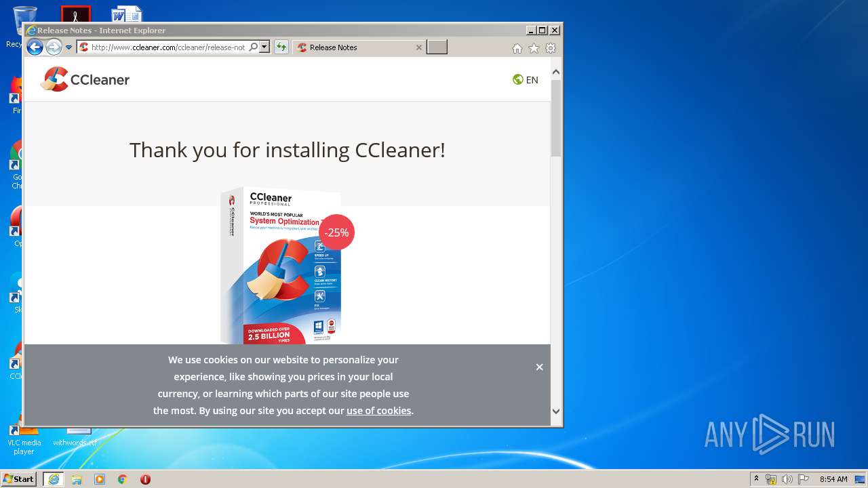868x488 pixels.
Task: Click the CCleaner logo on the page
Action: pos(85,79)
